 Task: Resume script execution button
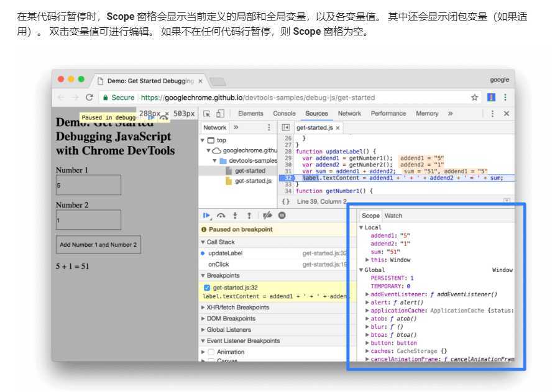click(x=207, y=216)
